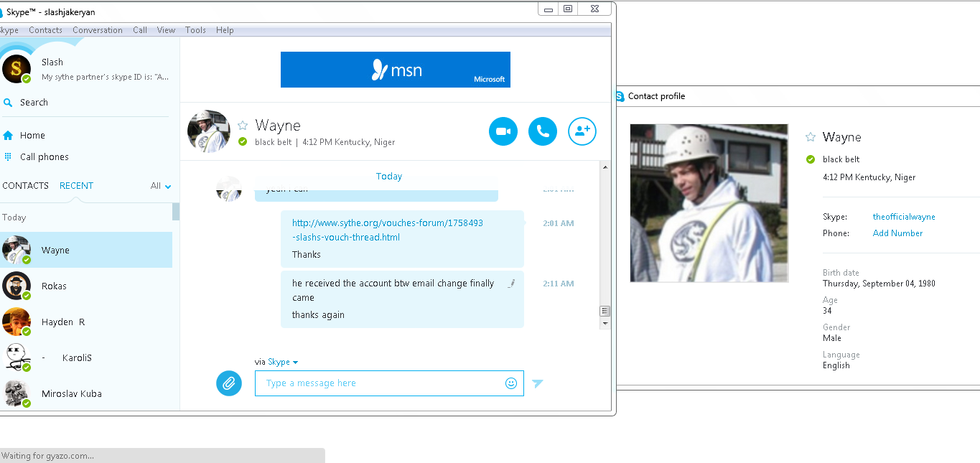Click the Today date header in chat

coord(389,177)
